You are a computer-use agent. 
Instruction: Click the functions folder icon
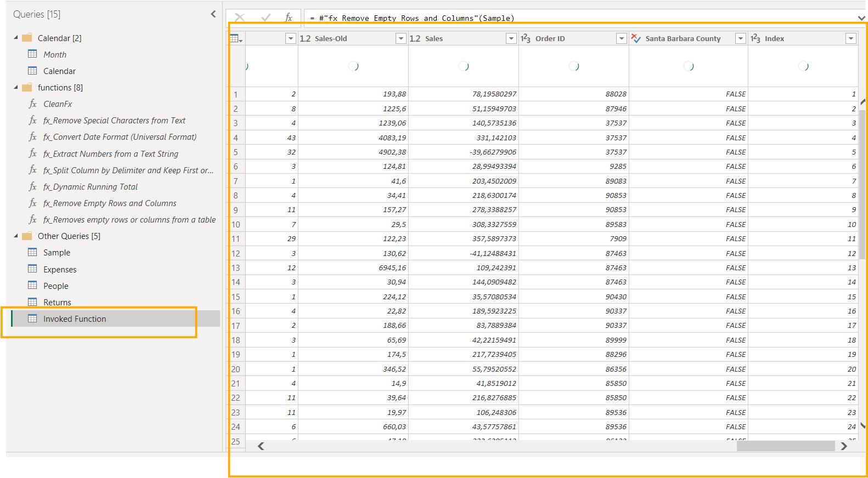click(x=27, y=87)
